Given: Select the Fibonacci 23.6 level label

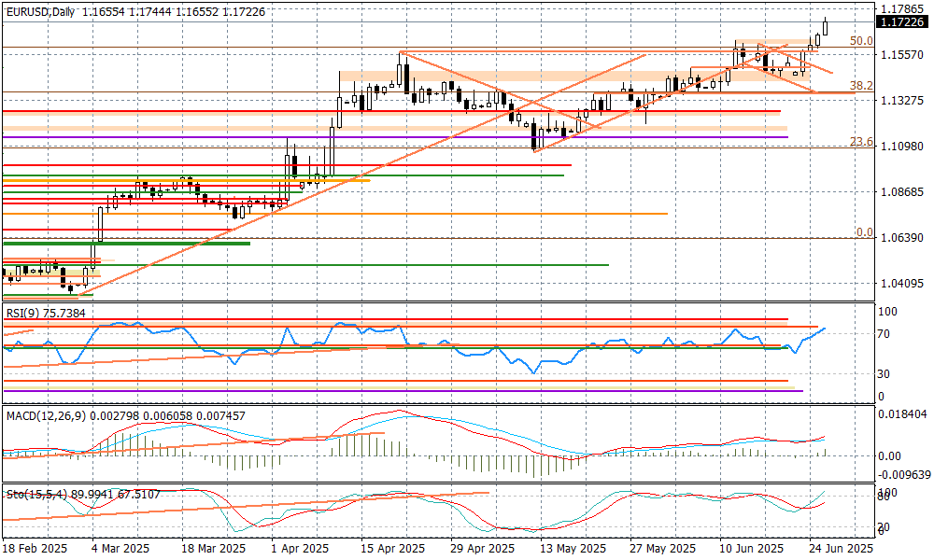Looking at the screenshot, I should (x=860, y=141).
